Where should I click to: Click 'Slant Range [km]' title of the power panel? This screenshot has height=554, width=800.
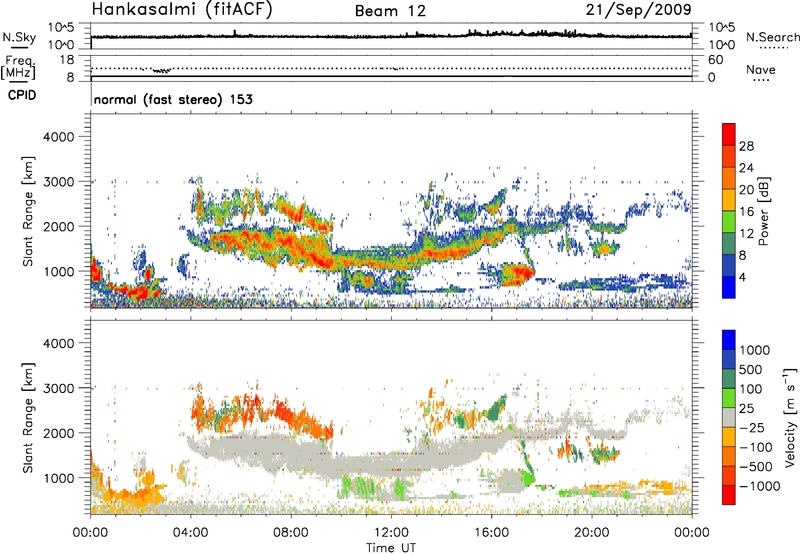[28, 211]
